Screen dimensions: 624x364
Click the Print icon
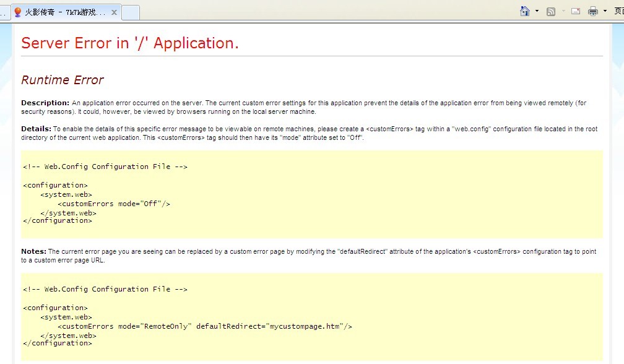[593, 11]
